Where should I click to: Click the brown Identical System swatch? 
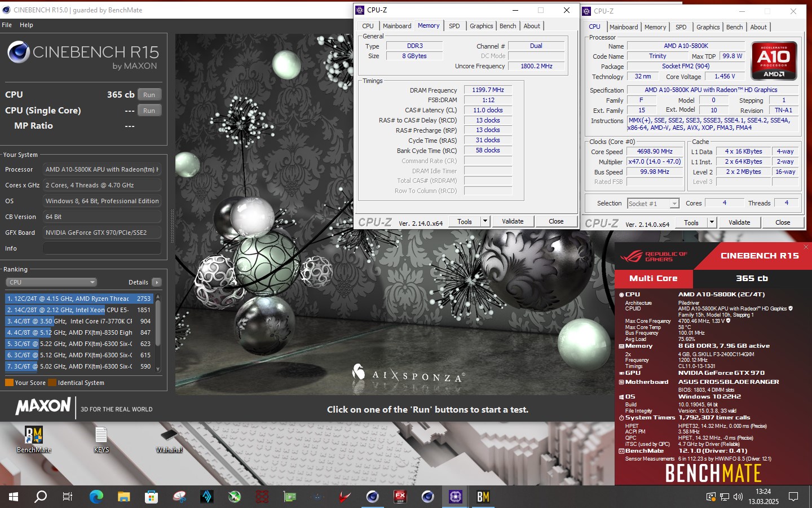tap(52, 383)
